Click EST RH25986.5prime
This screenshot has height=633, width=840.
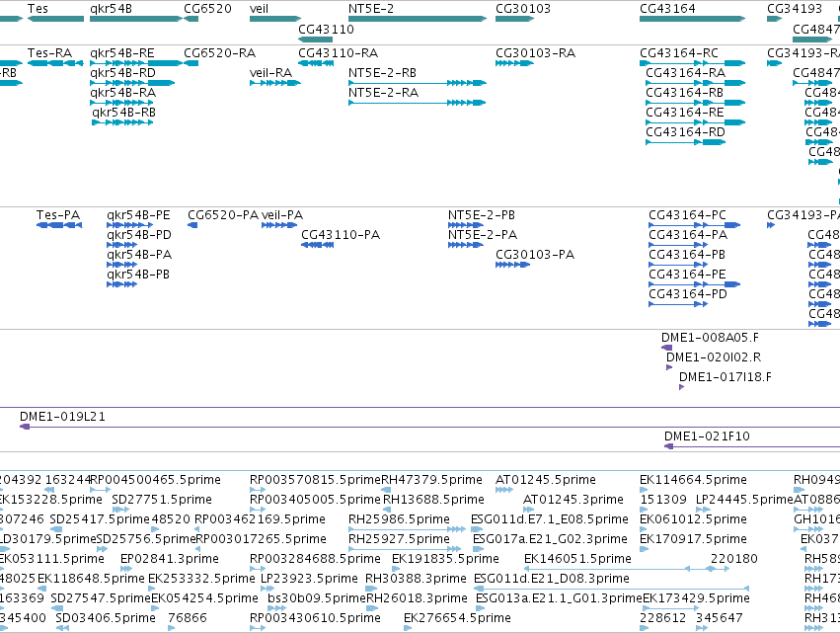pos(407,529)
